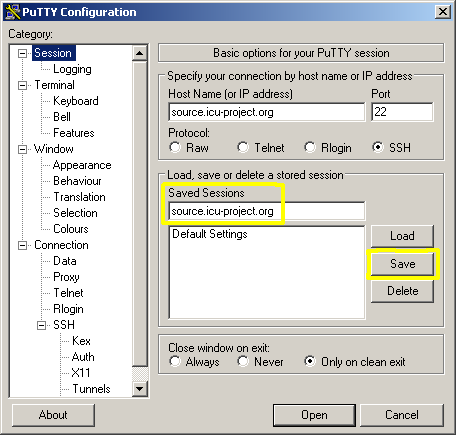Viewport: 456px width, 435px height.
Task: Click the Port input field
Action: 402,112
